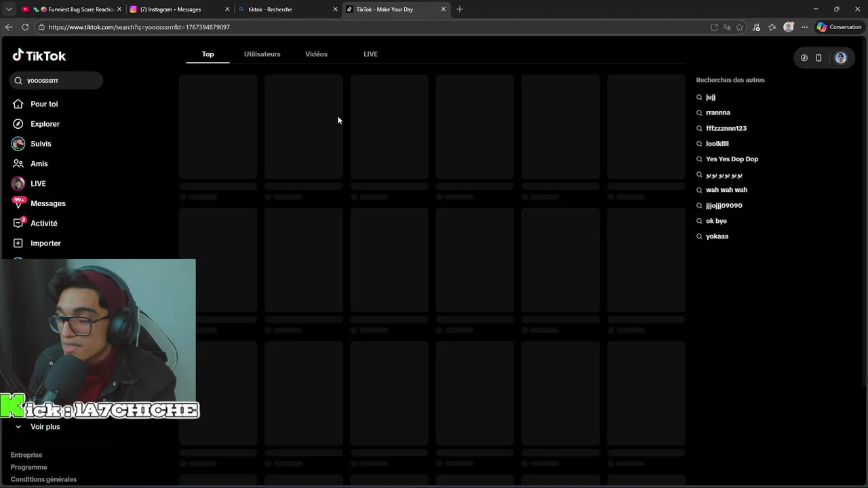The height and width of the screenshot is (488, 868).
Task: Open the Importer upload page
Action: pyautogui.click(x=45, y=243)
